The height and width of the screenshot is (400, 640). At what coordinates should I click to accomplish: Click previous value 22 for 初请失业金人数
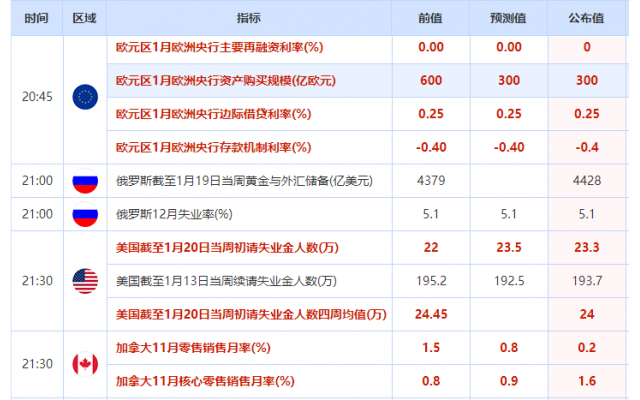[431, 248]
